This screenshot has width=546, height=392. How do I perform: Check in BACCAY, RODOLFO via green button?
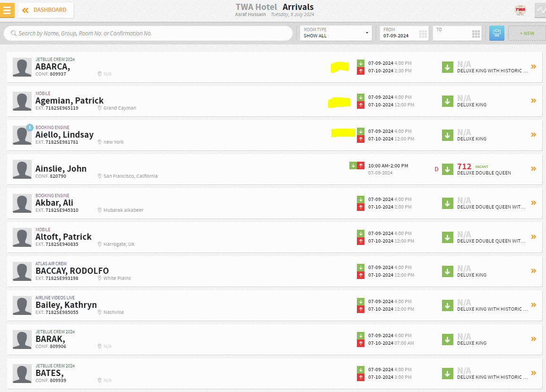[x=448, y=271]
